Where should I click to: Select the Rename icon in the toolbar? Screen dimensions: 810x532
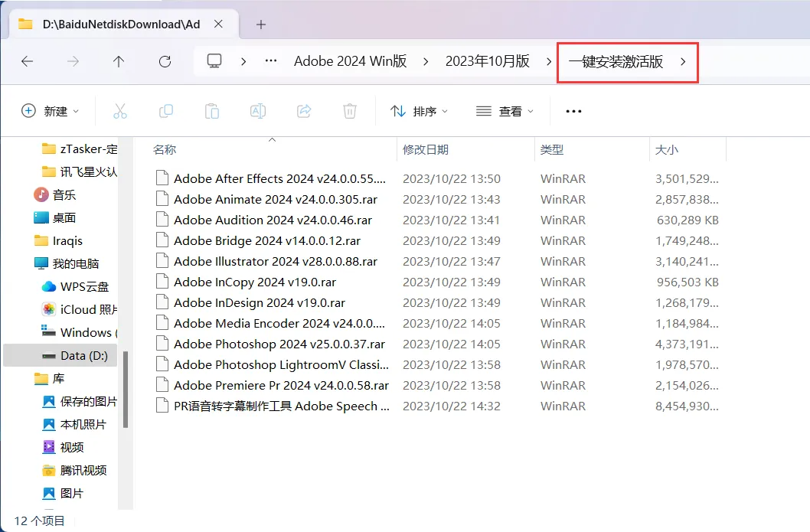point(257,111)
